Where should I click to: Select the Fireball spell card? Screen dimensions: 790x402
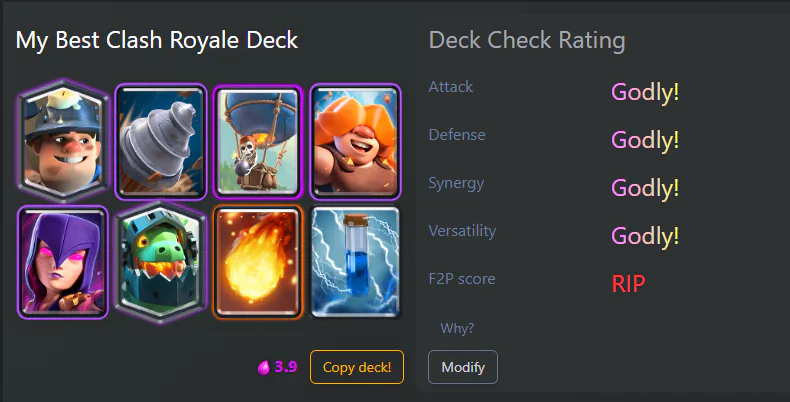pyautogui.click(x=257, y=262)
